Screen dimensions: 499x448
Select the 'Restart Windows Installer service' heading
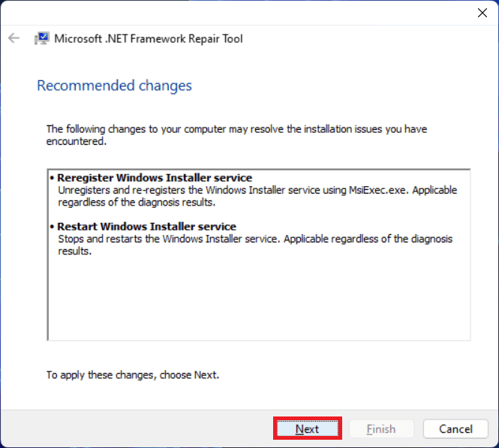(146, 227)
